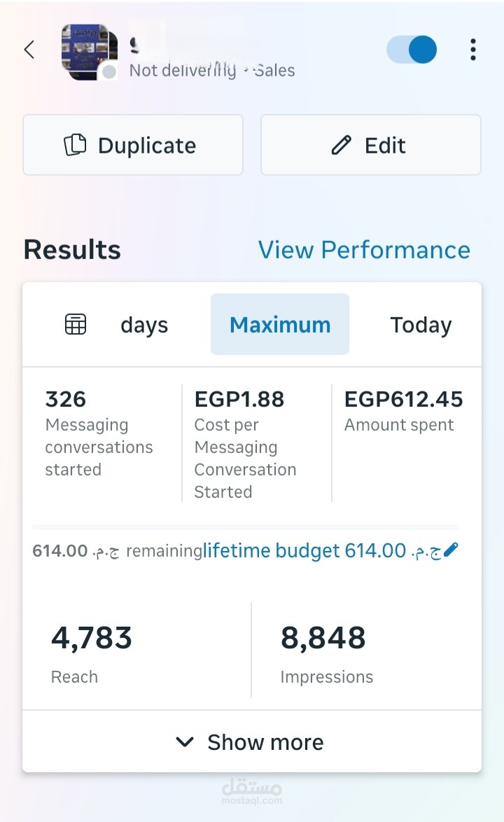Open the View Performance link
The image size is (504, 822).
364,250
